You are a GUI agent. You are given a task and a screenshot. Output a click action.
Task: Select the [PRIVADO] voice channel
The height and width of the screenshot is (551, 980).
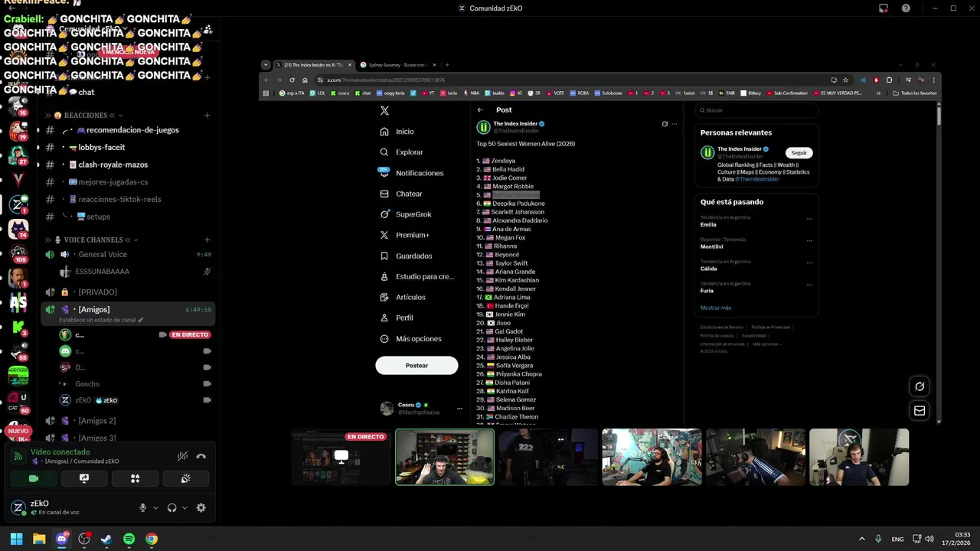tap(128, 292)
